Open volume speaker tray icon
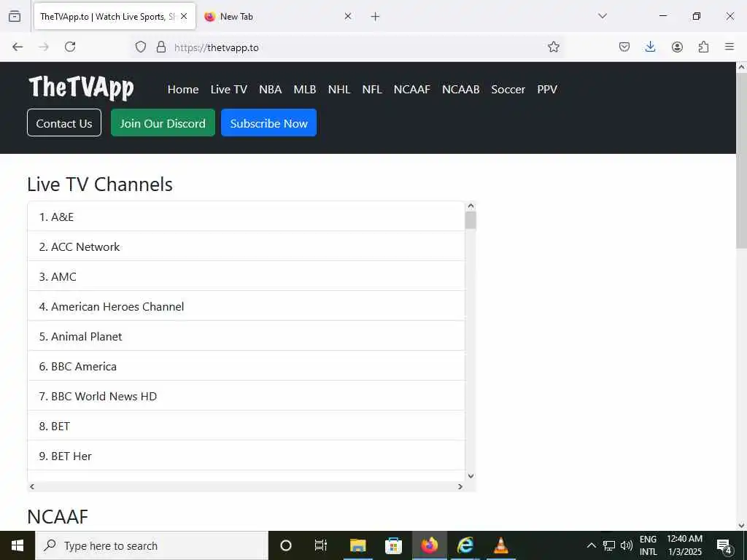This screenshot has width=747, height=560. coord(627,545)
